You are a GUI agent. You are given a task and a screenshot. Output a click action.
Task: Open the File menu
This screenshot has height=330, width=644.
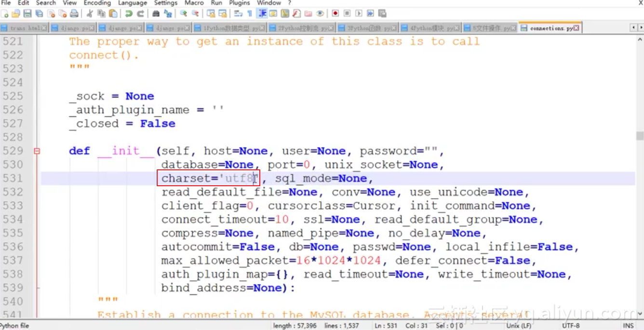(x=6, y=3)
